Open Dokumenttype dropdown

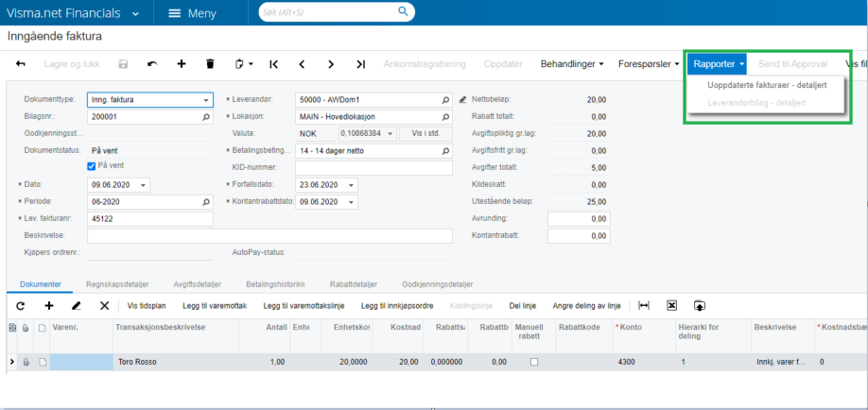click(206, 100)
